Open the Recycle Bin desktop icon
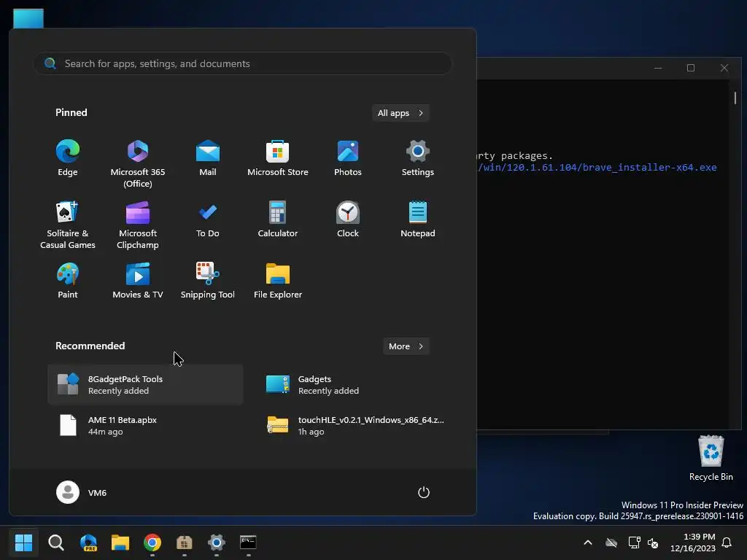Image resolution: width=747 pixels, height=560 pixels. pyautogui.click(x=711, y=458)
